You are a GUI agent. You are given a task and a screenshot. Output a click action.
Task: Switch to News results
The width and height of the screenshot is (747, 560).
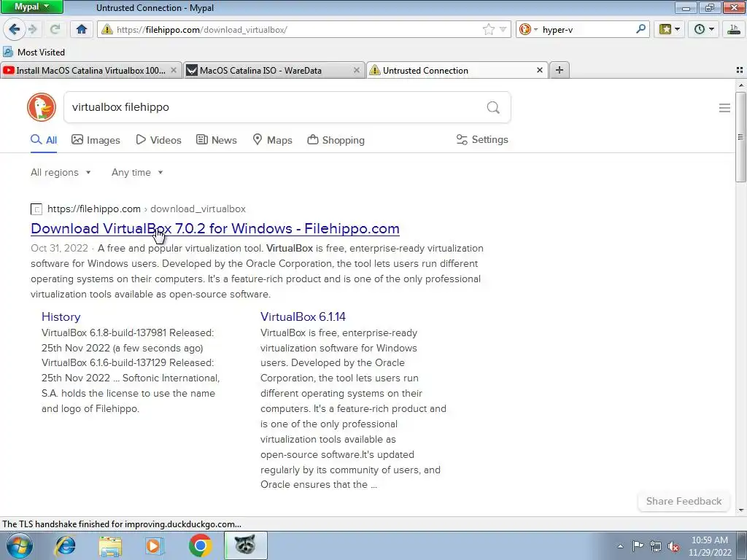pos(217,140)
